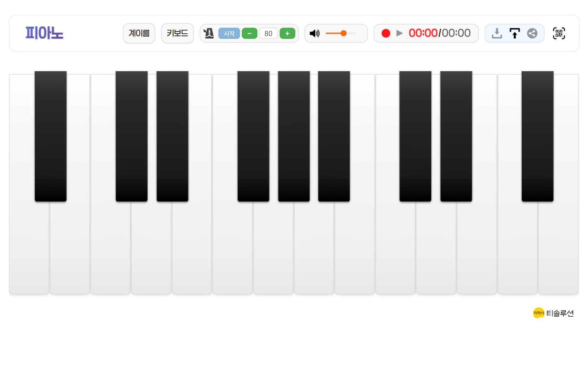The width and height of the screenshot is (588, 374).
Task: Click the download icon
Action: (x=497, y=33)
